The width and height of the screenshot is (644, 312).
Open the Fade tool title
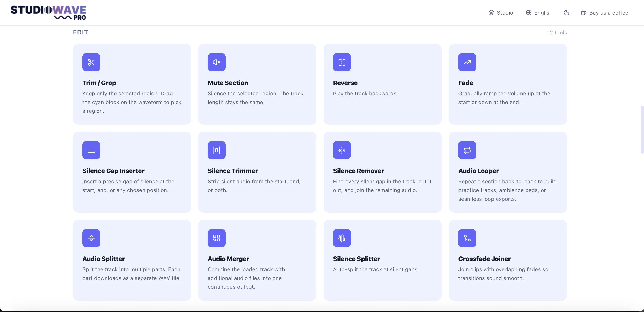[x=465, y=83]
